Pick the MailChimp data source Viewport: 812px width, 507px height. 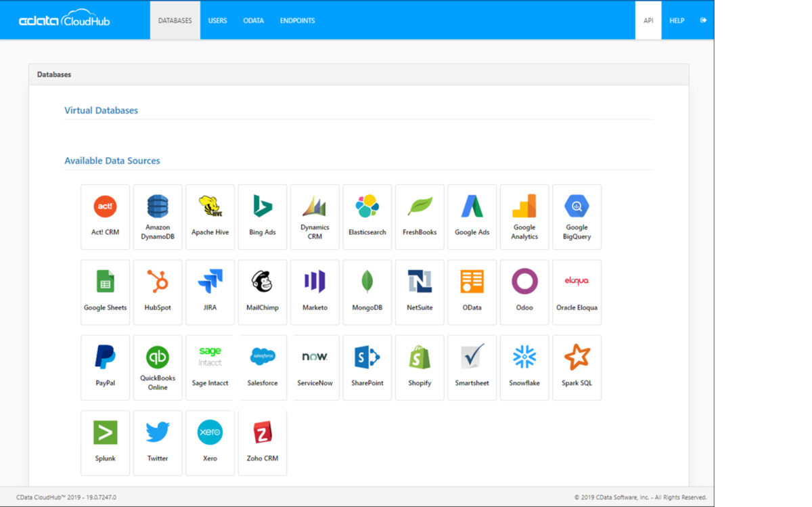263,292
